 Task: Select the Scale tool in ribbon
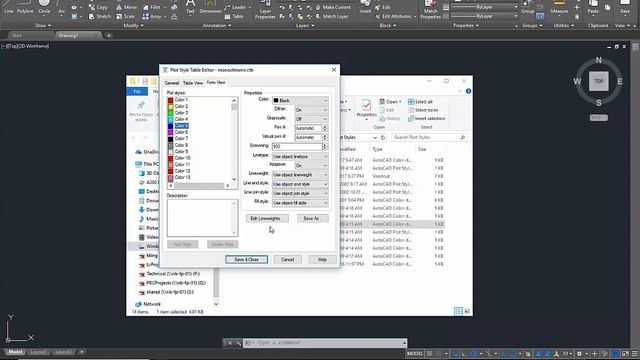click(x=125, y=16)
